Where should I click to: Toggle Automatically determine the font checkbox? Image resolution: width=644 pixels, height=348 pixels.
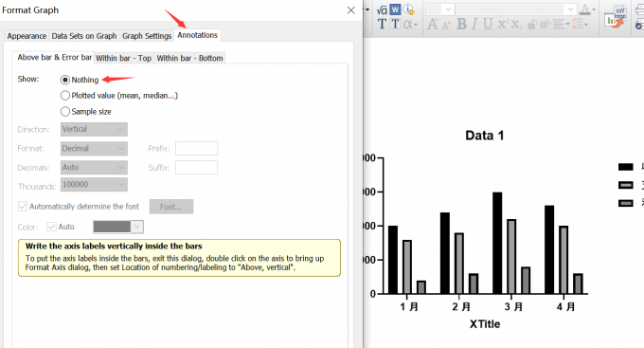(23, 207)
